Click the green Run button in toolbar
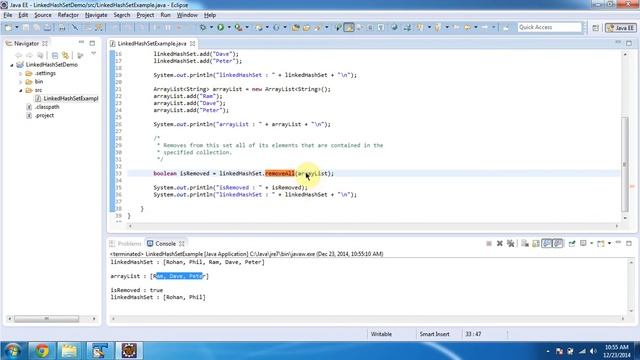This screenshot has height=360, width=640. tap(220, 27)
